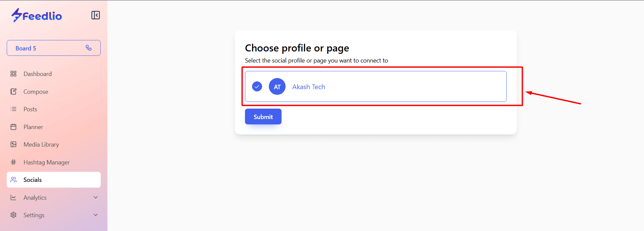Expand the Analytics submenu chevron
Image resolution: width=644 pixels, height=231 pixels.
[96, 197]
